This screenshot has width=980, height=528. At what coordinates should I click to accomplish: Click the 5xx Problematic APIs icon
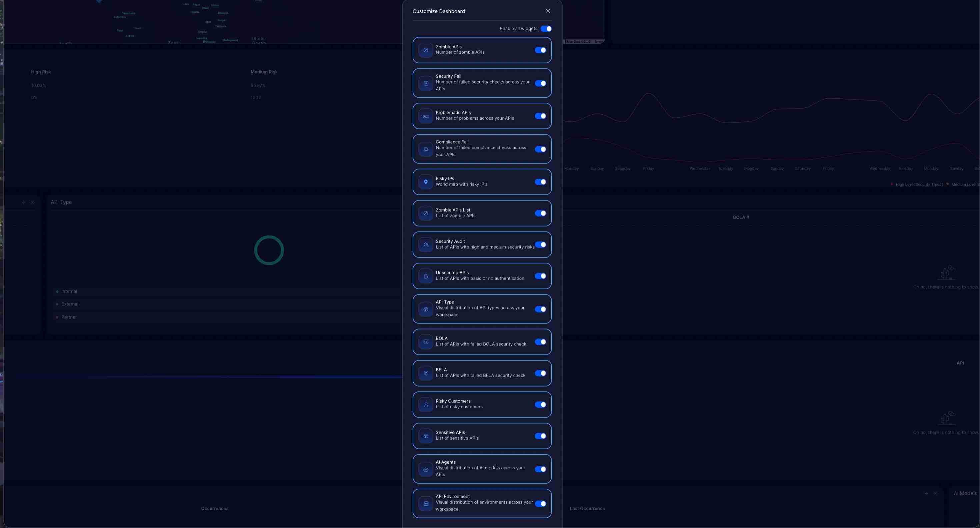click(425, 116)
